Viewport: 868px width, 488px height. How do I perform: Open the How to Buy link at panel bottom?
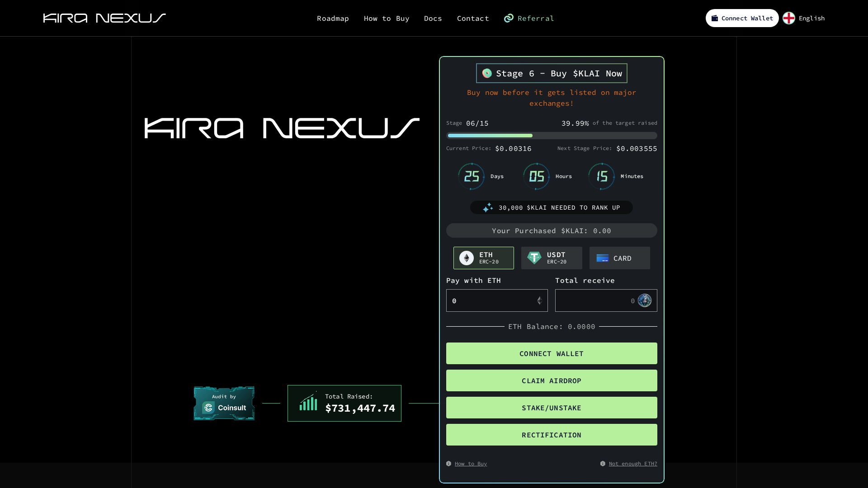tap(471, 464)
